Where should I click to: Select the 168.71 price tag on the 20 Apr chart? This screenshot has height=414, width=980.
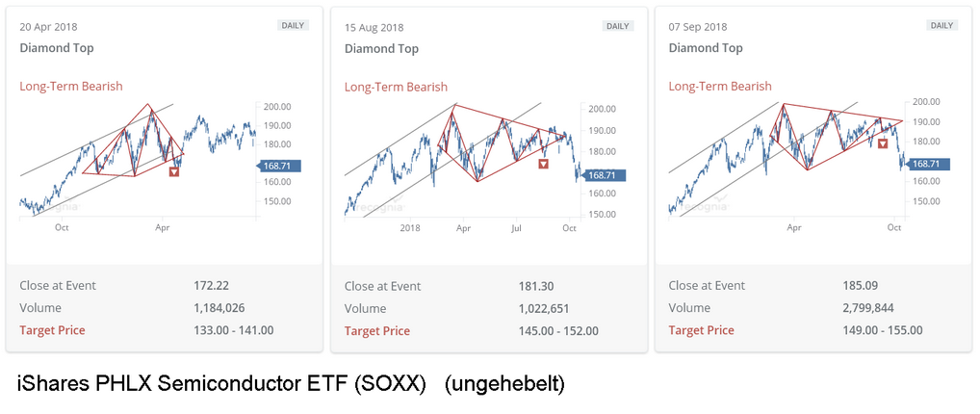(x=280, y=166)
